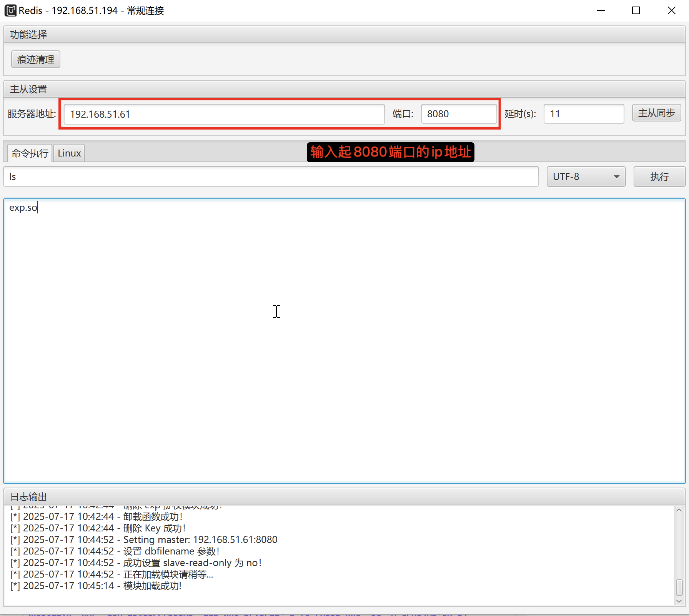Click the 痕迹清理 button
Viewport: 689px width, 616px height.
(x=36, y=60)
